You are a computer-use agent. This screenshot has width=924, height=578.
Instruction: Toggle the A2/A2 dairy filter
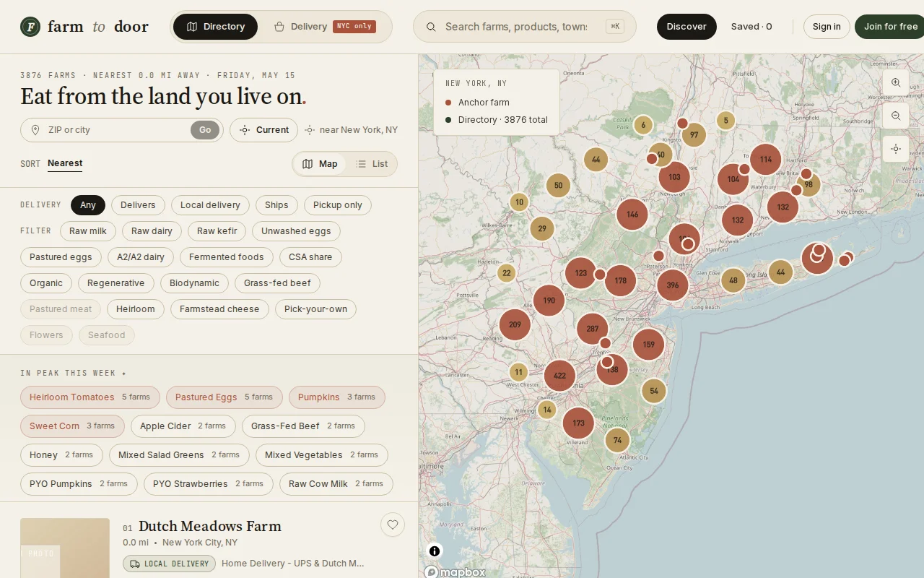pyautogui.click(x=141, y=257)
